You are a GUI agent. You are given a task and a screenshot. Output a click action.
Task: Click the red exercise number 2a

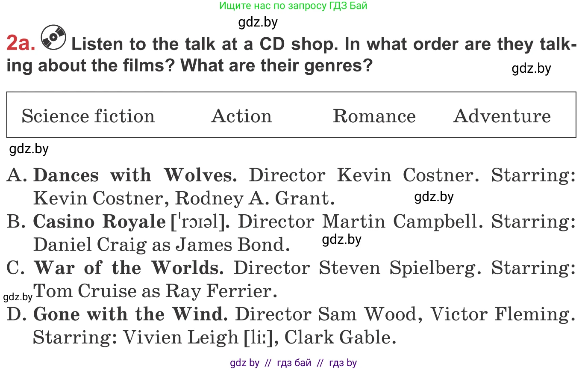tap(21, 44)
